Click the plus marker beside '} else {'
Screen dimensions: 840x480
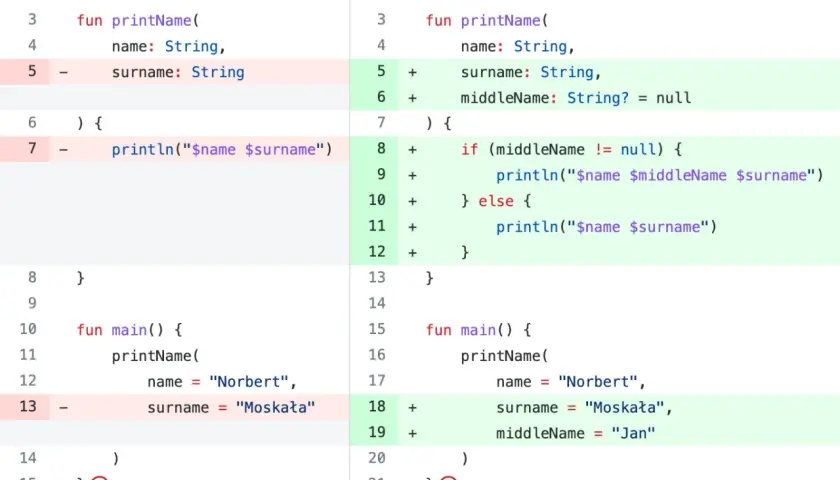coord(412,201)
